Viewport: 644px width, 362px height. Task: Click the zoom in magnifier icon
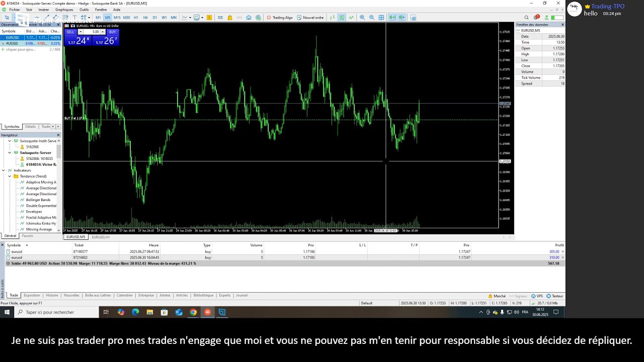pyautogui.click(x=362, y=18)
